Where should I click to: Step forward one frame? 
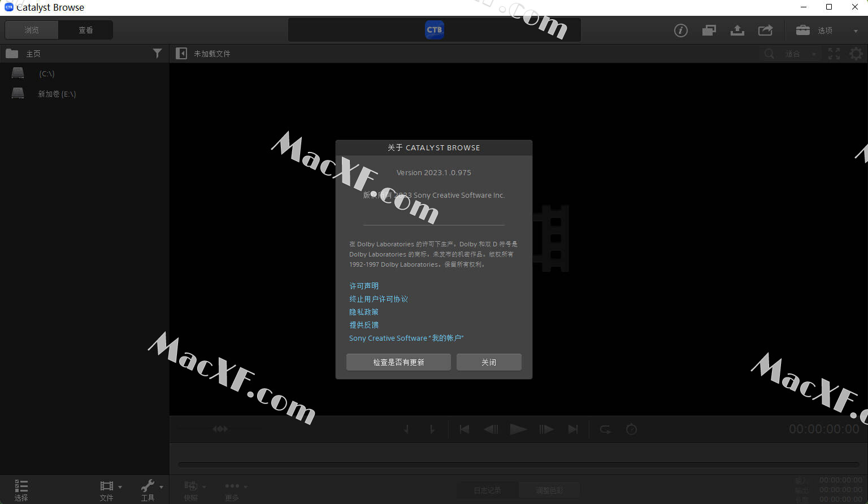[x=546, y=429]
